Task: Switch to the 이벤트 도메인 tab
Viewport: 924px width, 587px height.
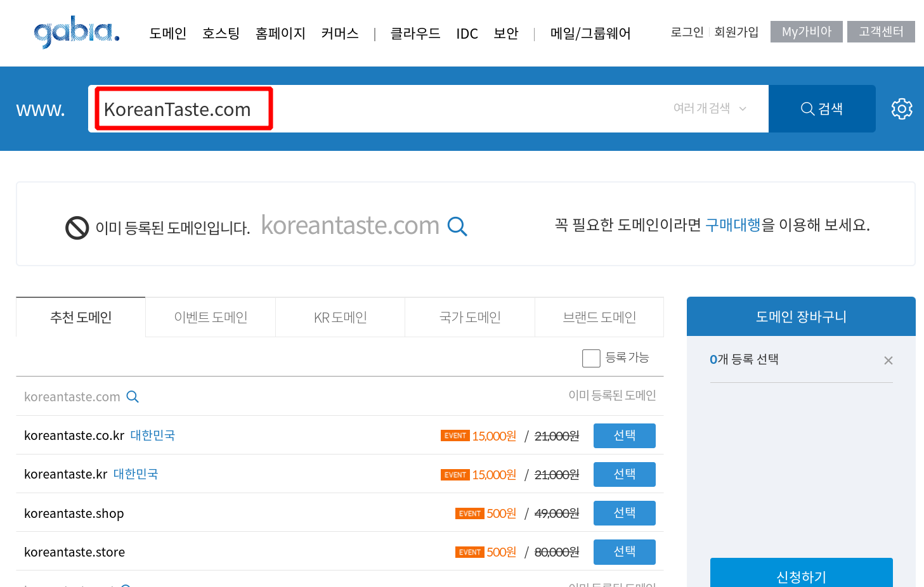Action: pos(211,317)
